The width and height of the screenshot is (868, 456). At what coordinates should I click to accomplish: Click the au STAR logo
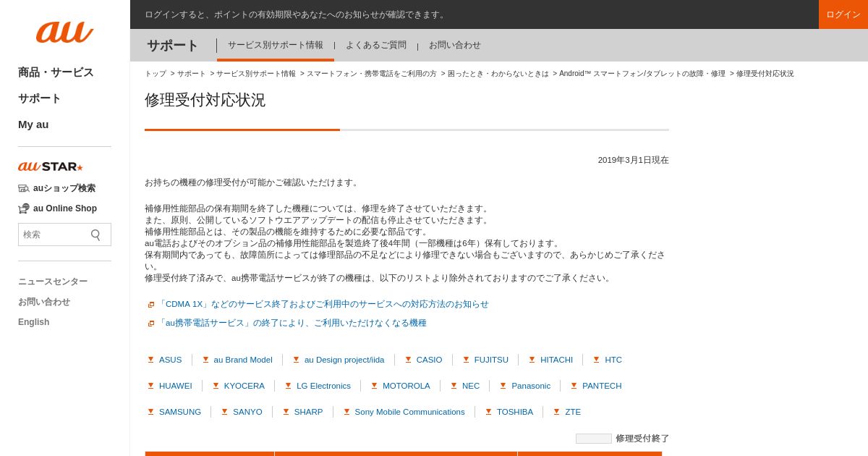51,166
